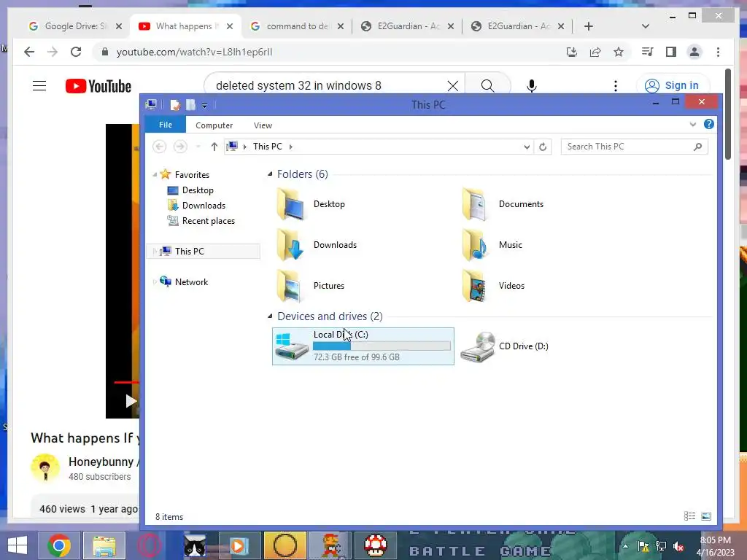
Task: Open Chrome three-dot main menu
Action: click(x=718, y=52)
